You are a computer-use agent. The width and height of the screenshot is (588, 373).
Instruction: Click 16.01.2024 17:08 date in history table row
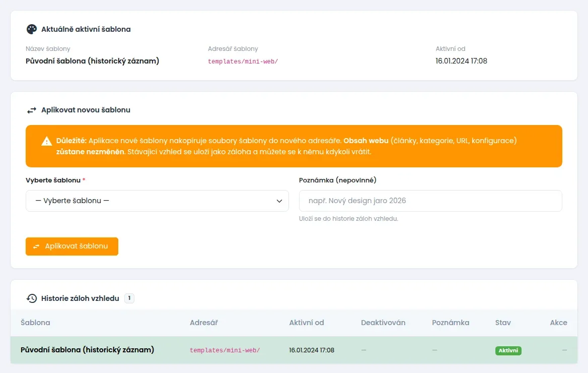click(312, 350)
